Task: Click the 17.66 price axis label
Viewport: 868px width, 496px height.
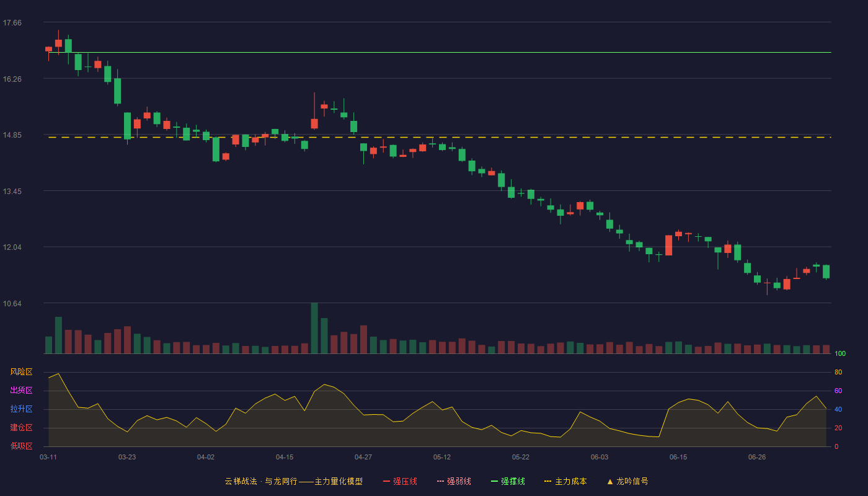Action: 12,23
